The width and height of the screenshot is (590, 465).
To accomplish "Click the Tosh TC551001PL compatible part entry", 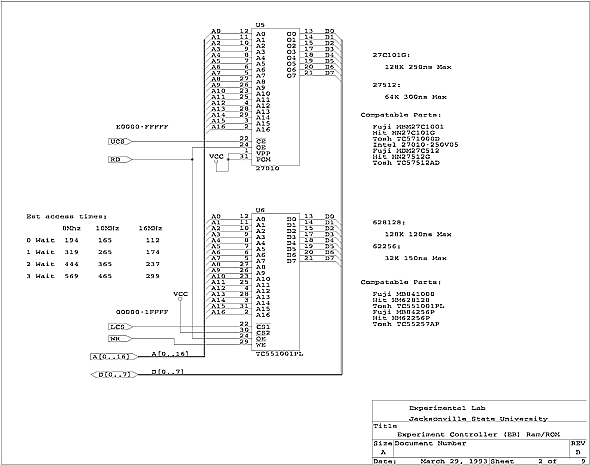I will [408, 306].
